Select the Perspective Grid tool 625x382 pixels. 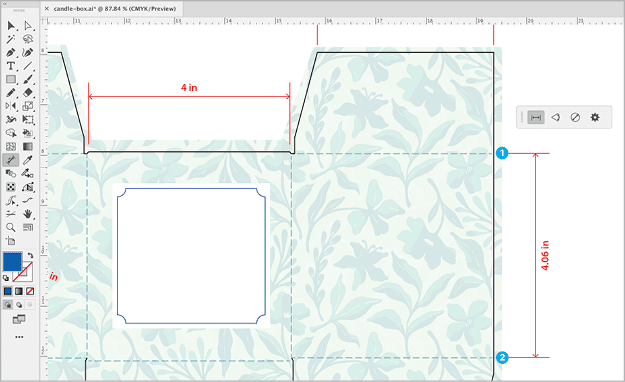pos(28,187)
